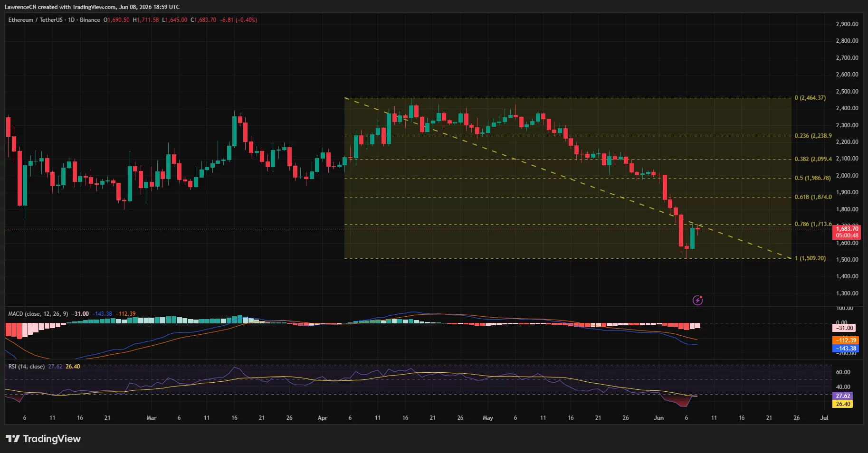
Task: Click the 1,400.00 price axis label
Action: (847, 276)
